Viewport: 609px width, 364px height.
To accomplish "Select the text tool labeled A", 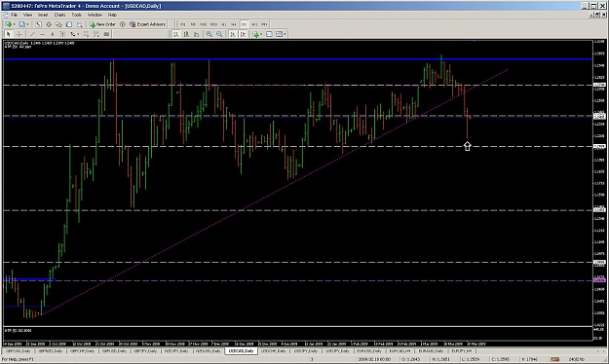I will pyautogui.click(x=52, y=34).
